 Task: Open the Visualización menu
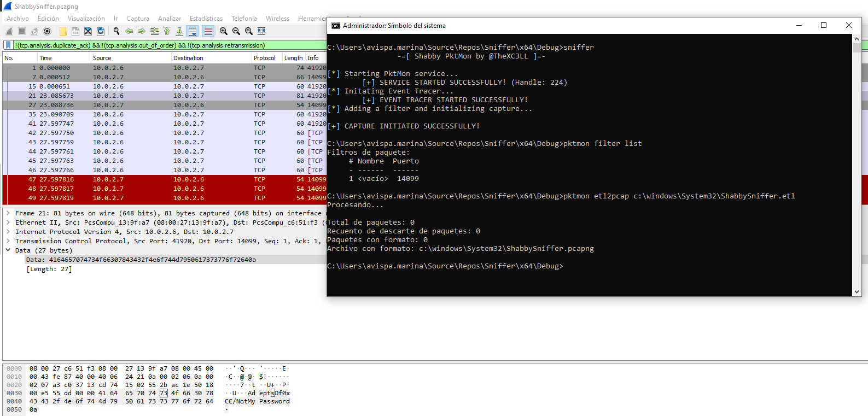point(86,19)
